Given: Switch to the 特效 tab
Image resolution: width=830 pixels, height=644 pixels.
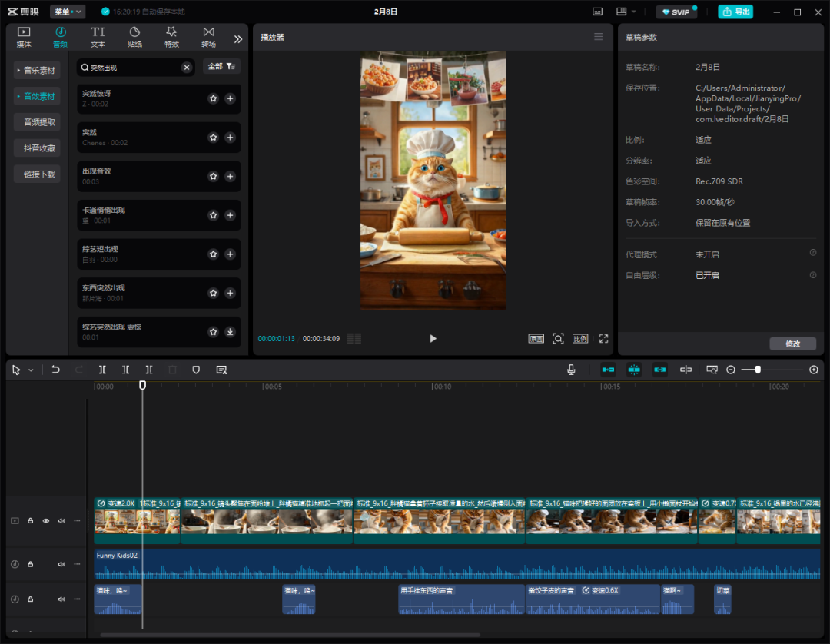Looking at the screenshot, I should 171,37.
